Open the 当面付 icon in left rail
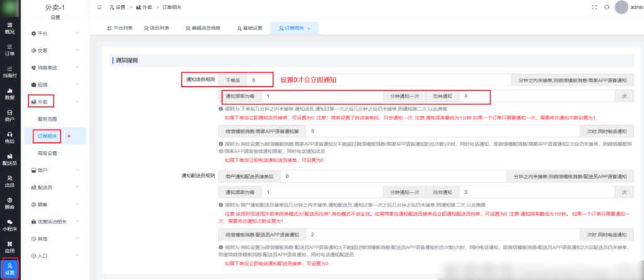644x280 pixels. pyautogui.click(x=9, y=72)
